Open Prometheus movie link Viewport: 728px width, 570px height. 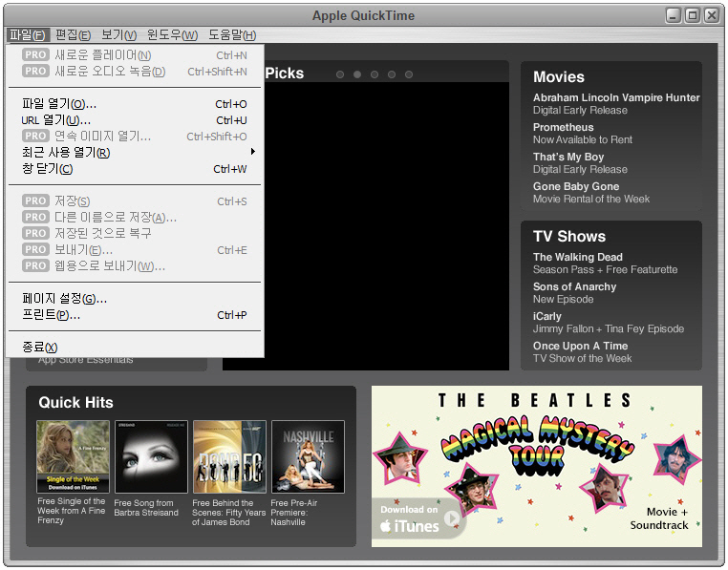(563, 127)
